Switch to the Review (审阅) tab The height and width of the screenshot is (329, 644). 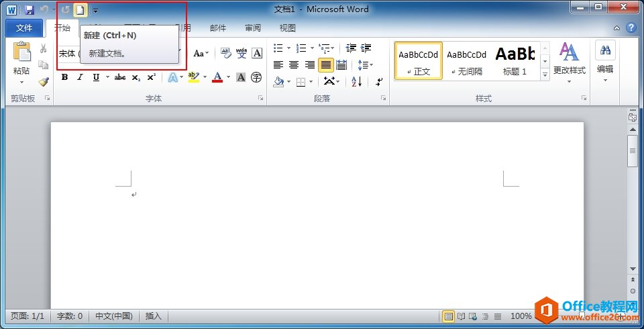pos(253,28)
